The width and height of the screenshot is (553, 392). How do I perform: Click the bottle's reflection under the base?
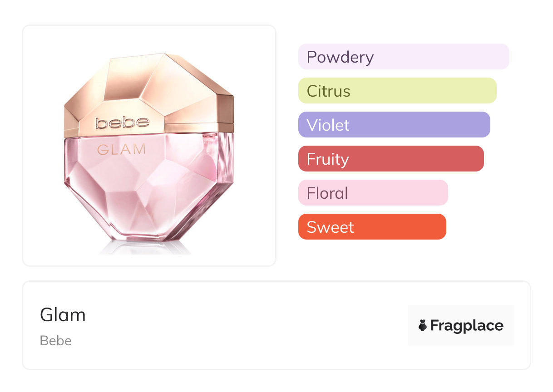(x=145, y=247)
